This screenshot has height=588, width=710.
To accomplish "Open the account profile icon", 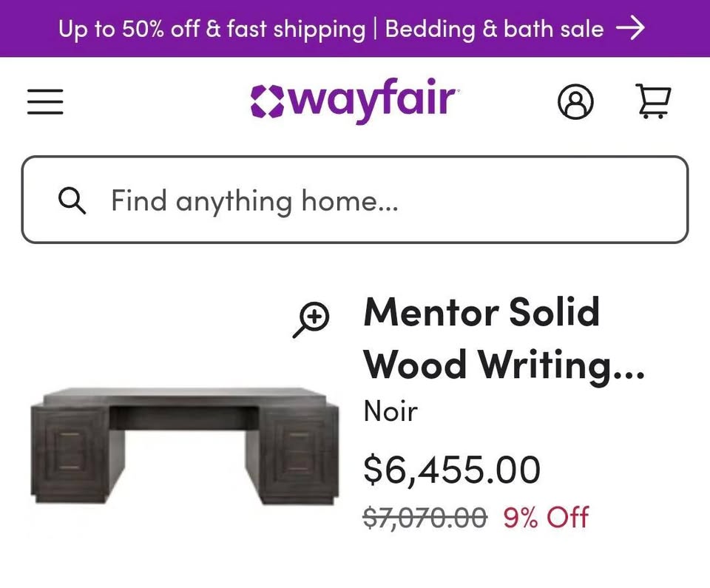I will click(575, 102).
